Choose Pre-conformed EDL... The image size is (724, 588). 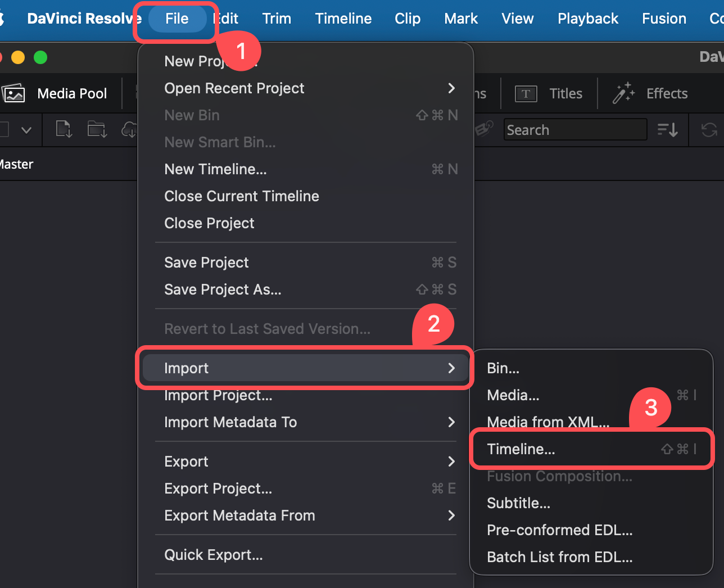(x=591, y=530)
